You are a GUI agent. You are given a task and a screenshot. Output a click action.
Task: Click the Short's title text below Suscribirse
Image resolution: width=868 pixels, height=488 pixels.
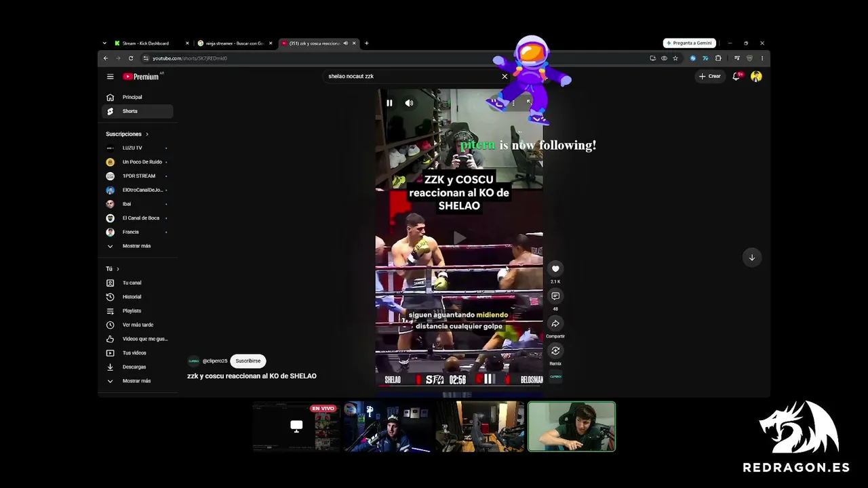252,376
